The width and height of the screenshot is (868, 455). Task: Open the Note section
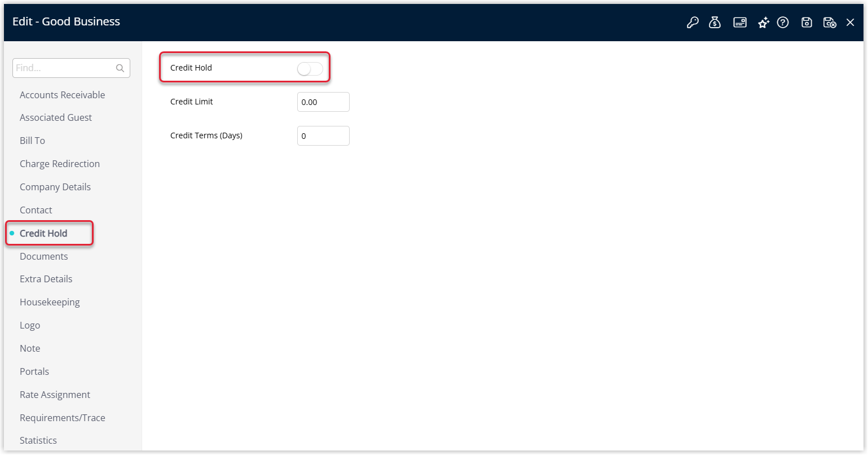30,348
